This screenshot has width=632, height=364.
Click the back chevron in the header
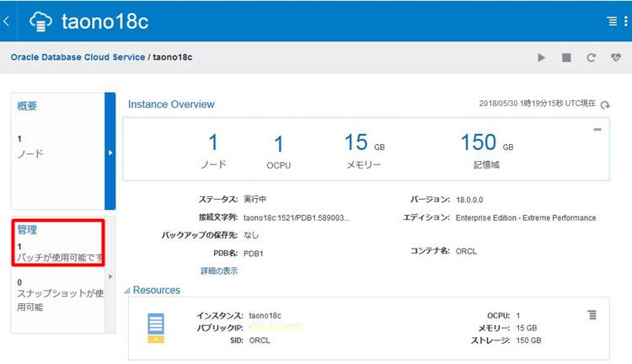(x=7, y=21)
